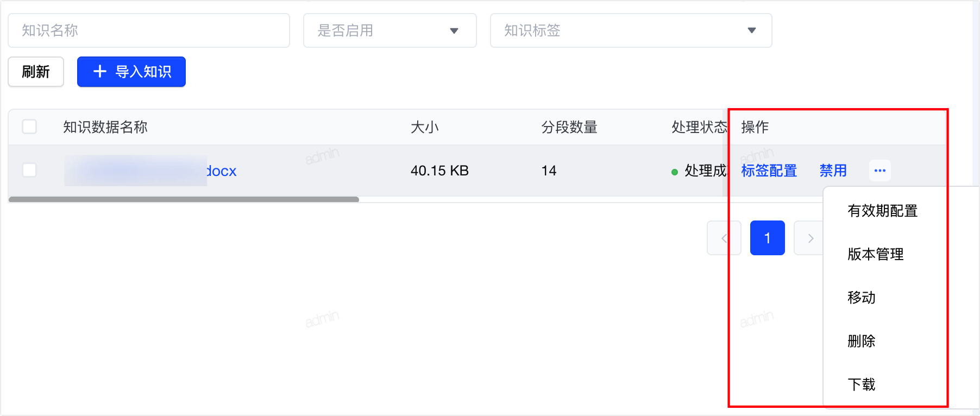
Task: Open 标签配置 for the docx file
Action: (x=769, y=171)
